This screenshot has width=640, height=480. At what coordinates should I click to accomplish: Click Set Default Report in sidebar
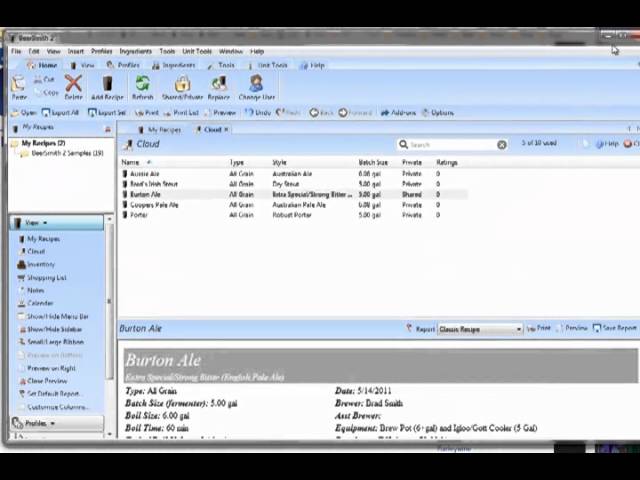[49, 394]
